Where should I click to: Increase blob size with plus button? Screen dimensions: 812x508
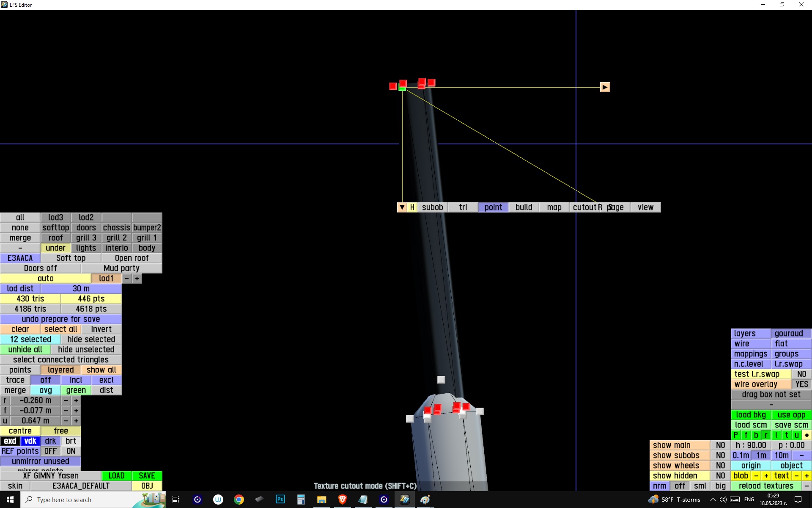(x=766, y=476)
